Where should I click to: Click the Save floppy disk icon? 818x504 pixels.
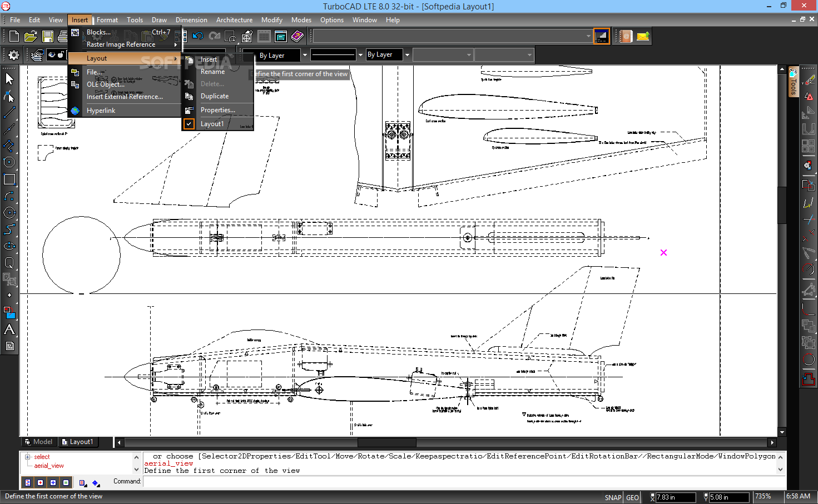point(48,37)
